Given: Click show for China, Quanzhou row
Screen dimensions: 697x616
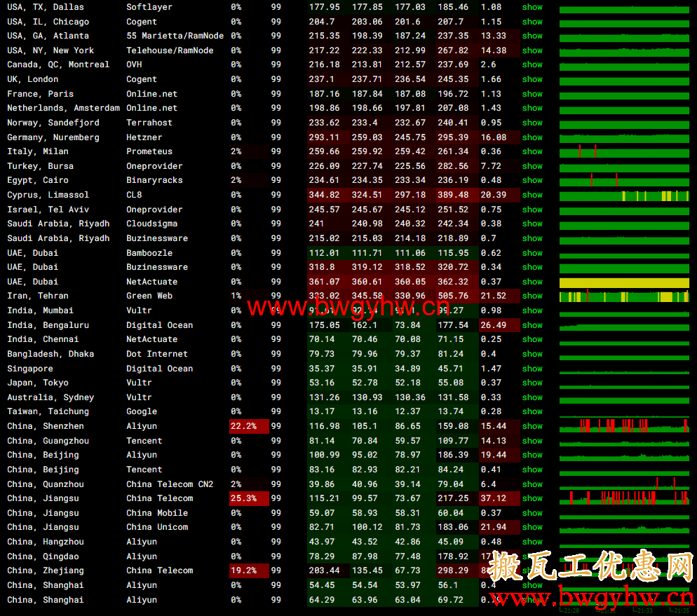Looking at the screenshot, I should pos(532,484).
